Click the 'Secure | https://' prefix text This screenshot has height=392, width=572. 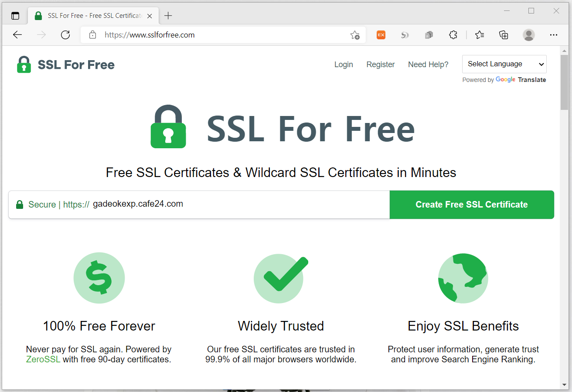59,205
